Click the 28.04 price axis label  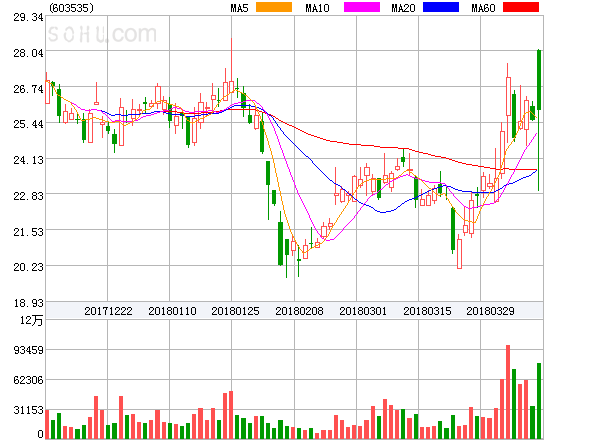click(x=28, y=53)
